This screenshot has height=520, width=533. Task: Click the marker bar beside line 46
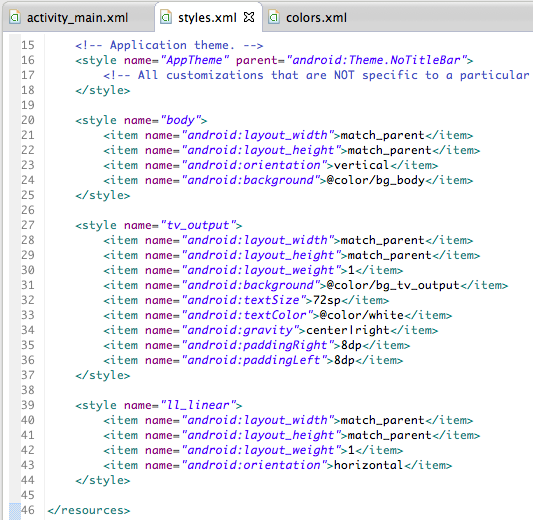(15, 511)
